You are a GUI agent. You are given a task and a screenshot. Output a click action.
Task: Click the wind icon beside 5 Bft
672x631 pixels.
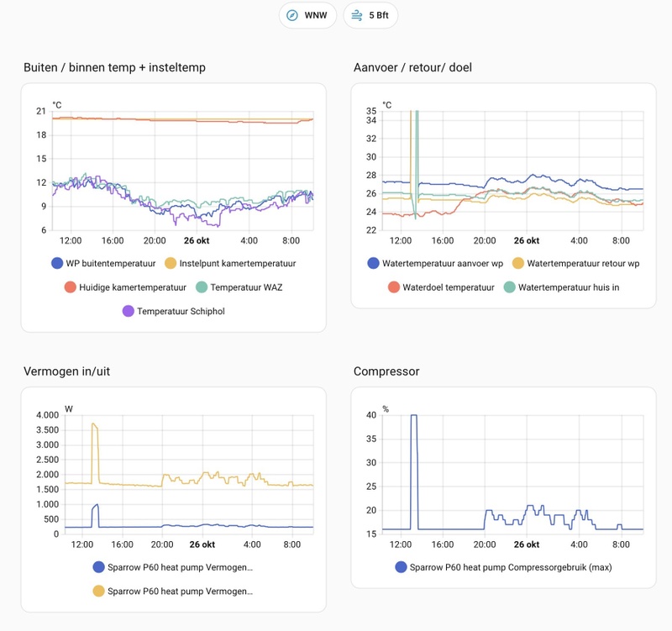pos(357,16)
